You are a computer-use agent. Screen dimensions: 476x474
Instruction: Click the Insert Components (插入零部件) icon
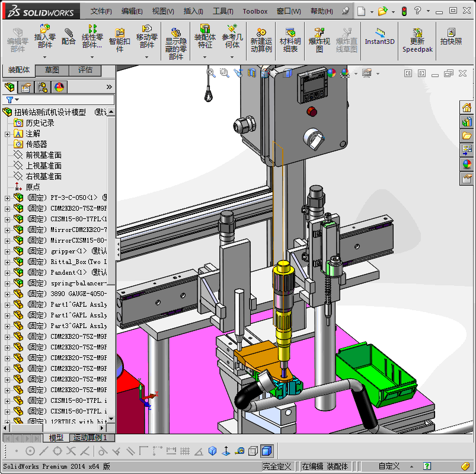click(x=44, y=36)
